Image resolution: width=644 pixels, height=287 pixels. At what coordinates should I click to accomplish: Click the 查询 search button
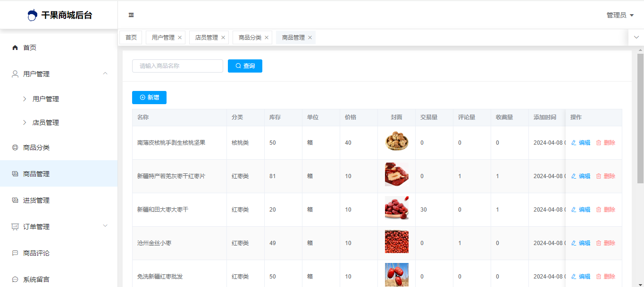(x=245, y=66)
